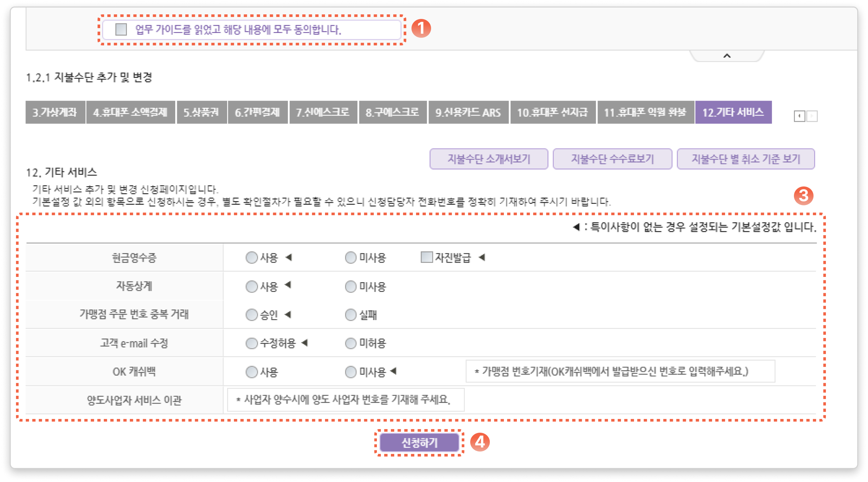Select 사용 for 현금영수증

coord(251,258)
